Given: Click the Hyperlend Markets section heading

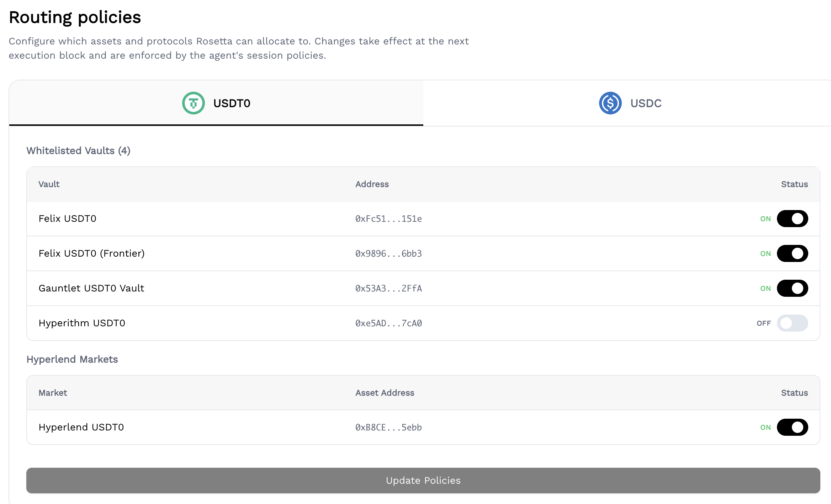Looking at the screenshot, I should 72,359.
